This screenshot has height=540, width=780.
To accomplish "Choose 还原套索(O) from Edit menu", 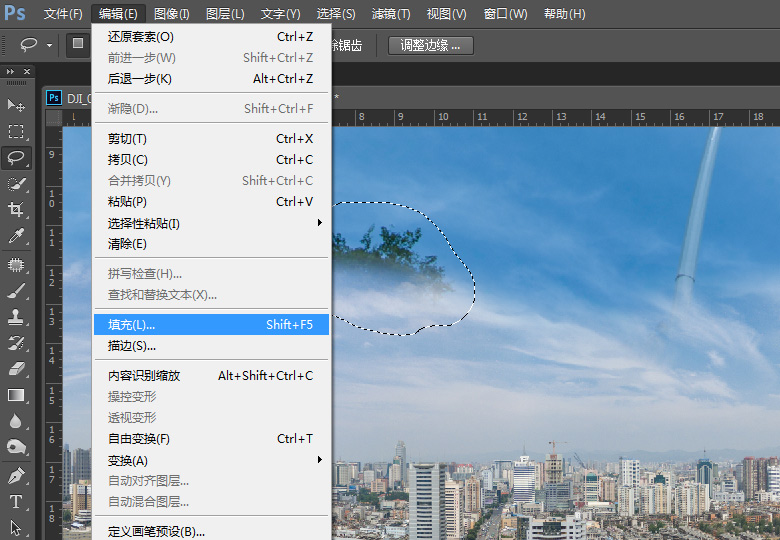I will pyautogui.click(x=211, y=37).
